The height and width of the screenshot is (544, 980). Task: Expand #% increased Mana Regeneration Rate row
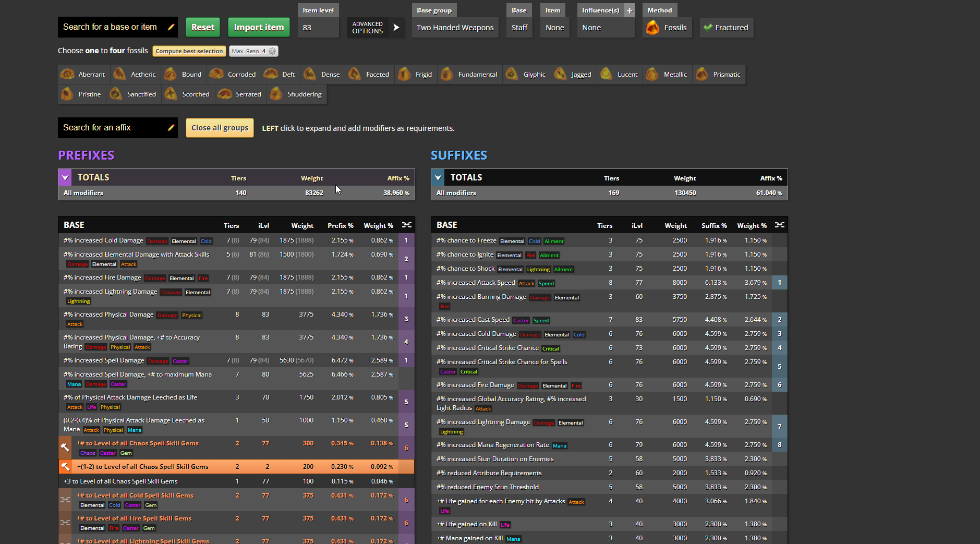click(609, 445)
